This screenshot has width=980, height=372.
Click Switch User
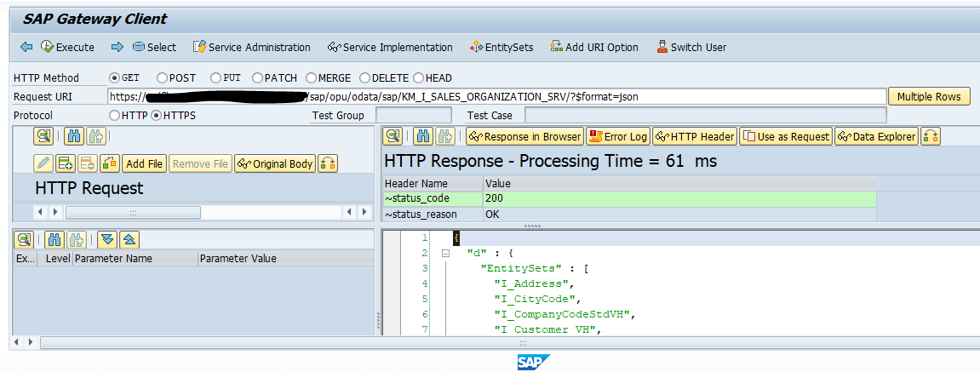tap(691, 47)
